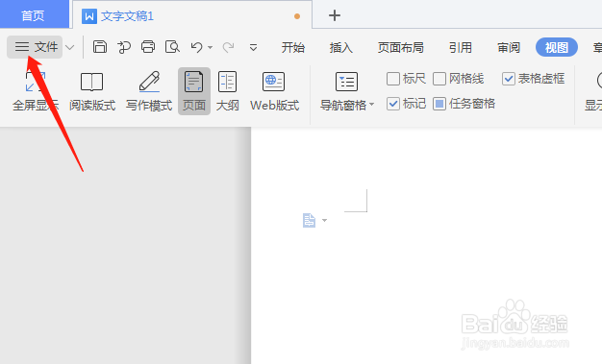Click the 全屏显示 fullscreen button

tap(36, 91)
